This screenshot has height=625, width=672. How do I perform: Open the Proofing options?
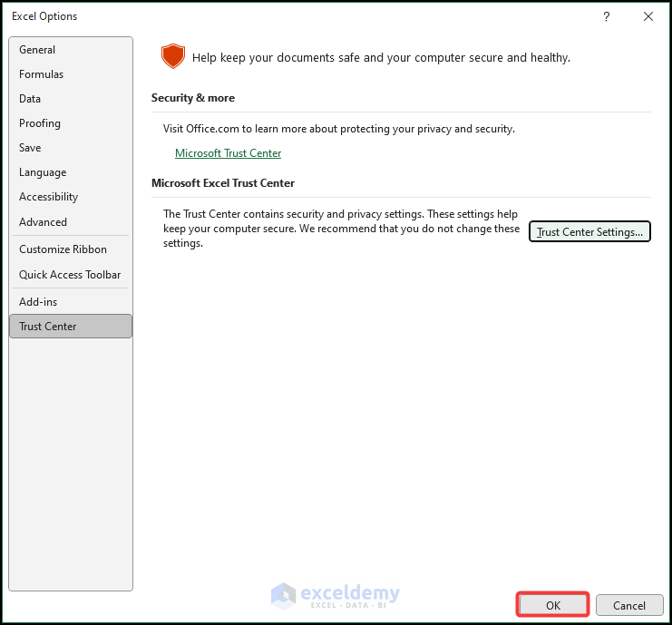coord(71,123)
